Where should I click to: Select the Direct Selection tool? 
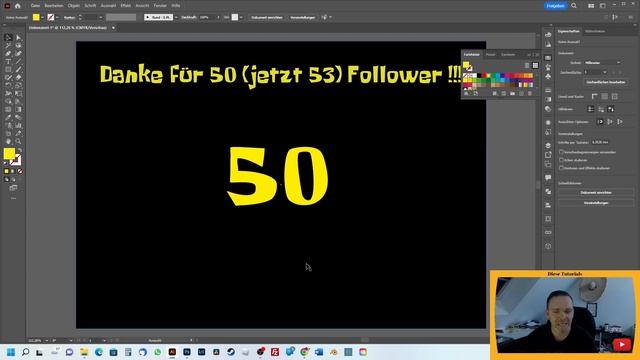pos(18,38)
